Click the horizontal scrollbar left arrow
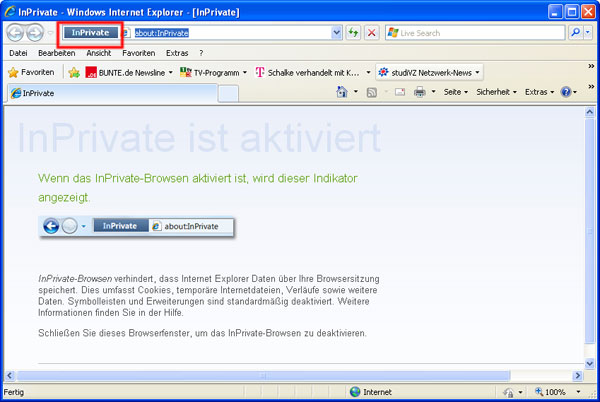This screenshot has height=402, width=600. point(10,376)
